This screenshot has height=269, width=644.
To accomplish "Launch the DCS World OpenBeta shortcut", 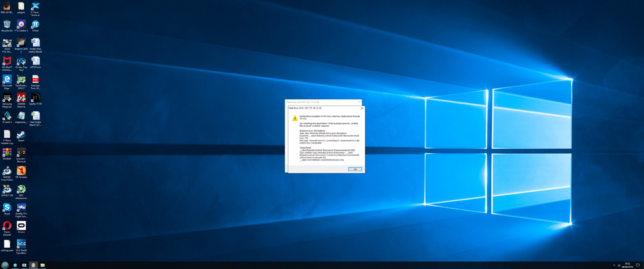I will [21, 244].
